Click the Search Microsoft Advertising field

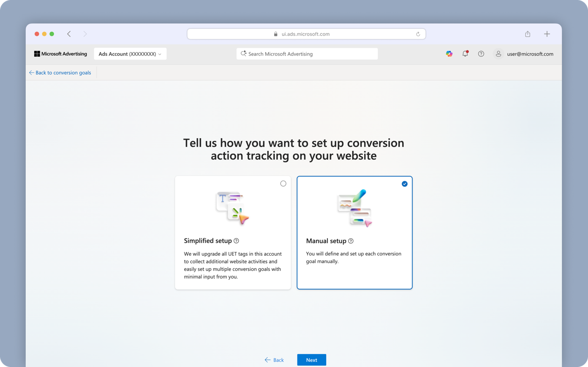pyautogui.click(x=307, y=54)
